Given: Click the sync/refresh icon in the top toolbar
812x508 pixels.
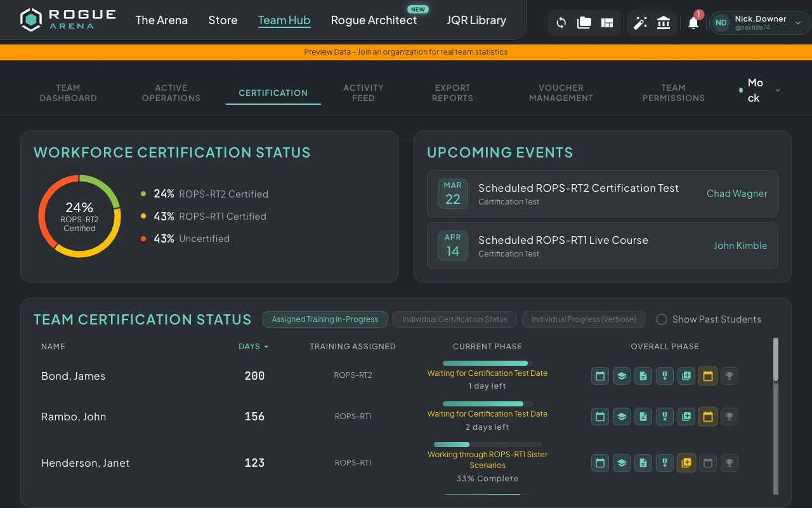Looking at the screenshot, I should pyautogui.click(x=561, y=22).
